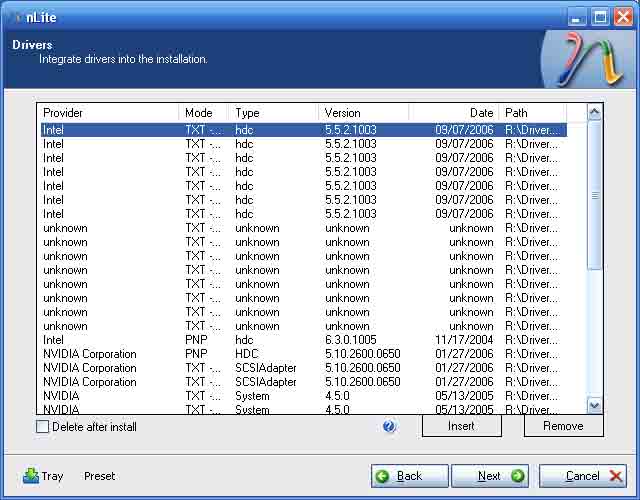Screen dimensions: 640x500
Task: Sort list by Provider column header
Action: (x=108, y=113)
